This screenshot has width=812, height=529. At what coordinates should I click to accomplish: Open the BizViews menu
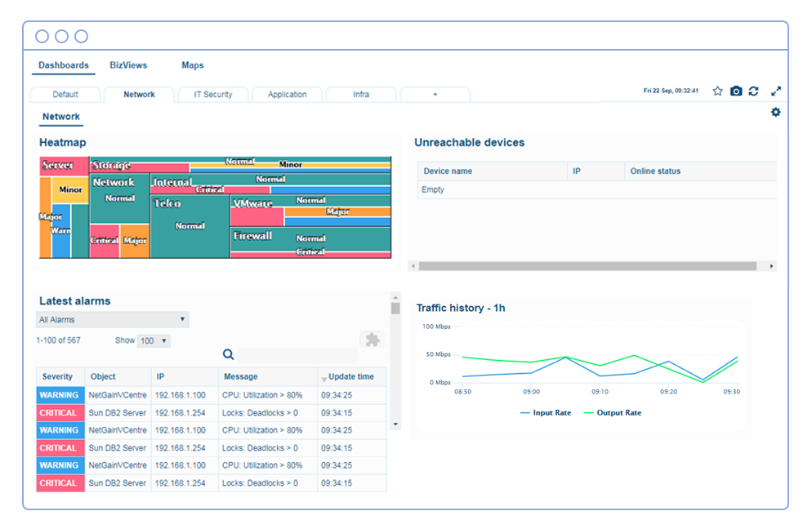click(x=128, y=65)
